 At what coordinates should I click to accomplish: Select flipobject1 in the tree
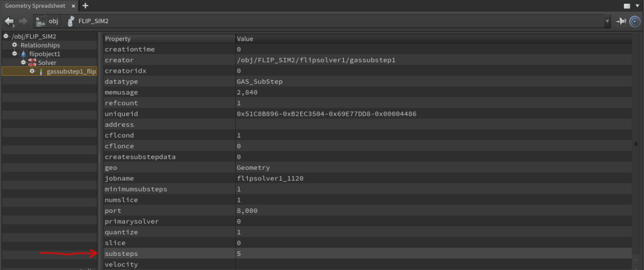(x=45, y=53)
